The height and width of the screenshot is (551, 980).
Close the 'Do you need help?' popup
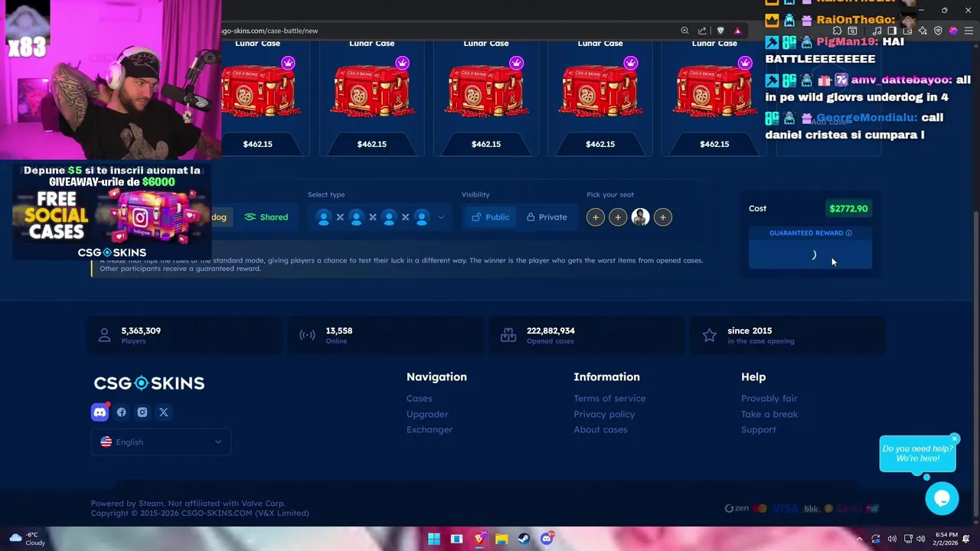pos(955,439)
